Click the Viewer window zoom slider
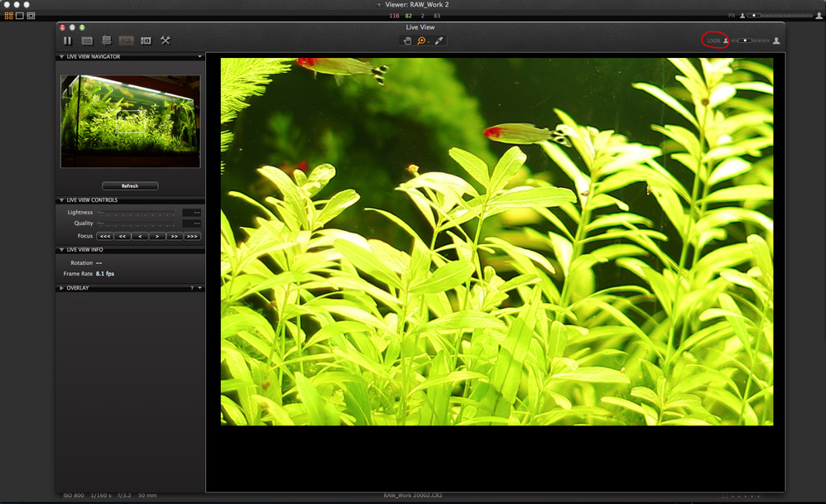This screenshot has width=826, height=504. coord(780,16)
